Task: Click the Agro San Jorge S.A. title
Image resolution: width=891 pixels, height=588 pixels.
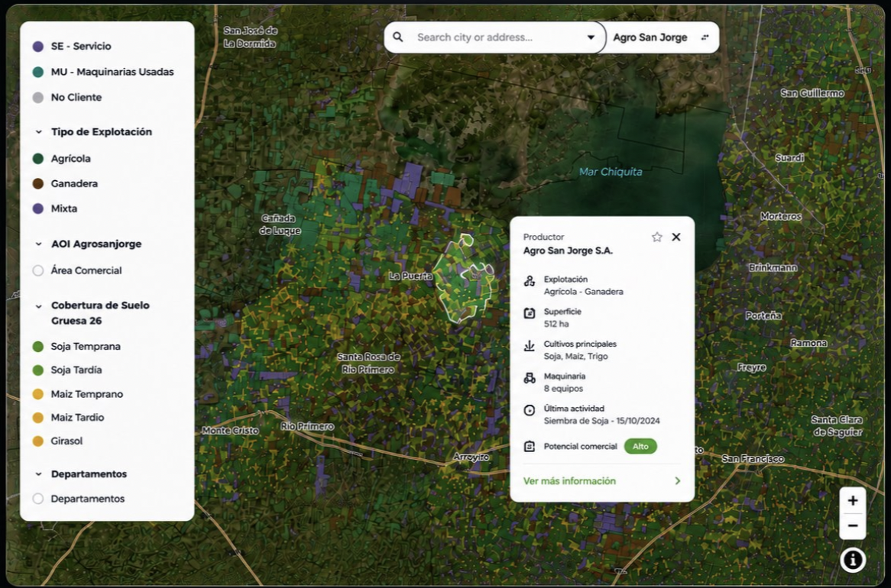Action: click(x=568, y=250)
